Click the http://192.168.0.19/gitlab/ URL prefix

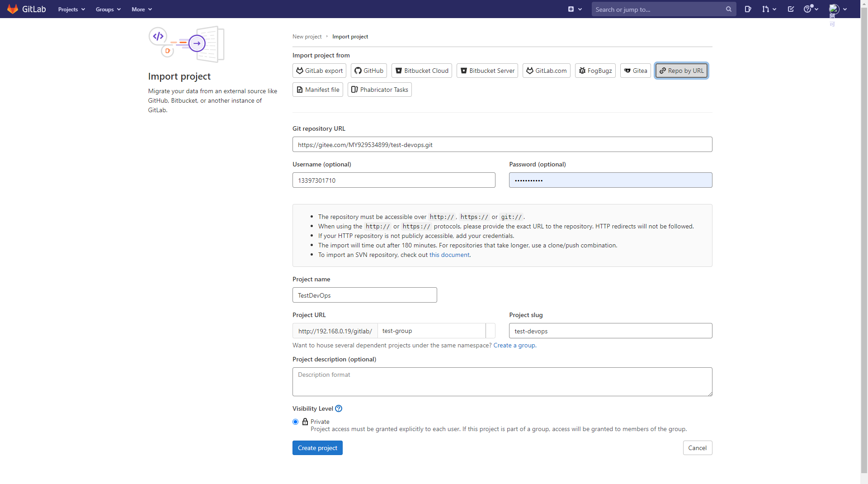coord(335,331)
